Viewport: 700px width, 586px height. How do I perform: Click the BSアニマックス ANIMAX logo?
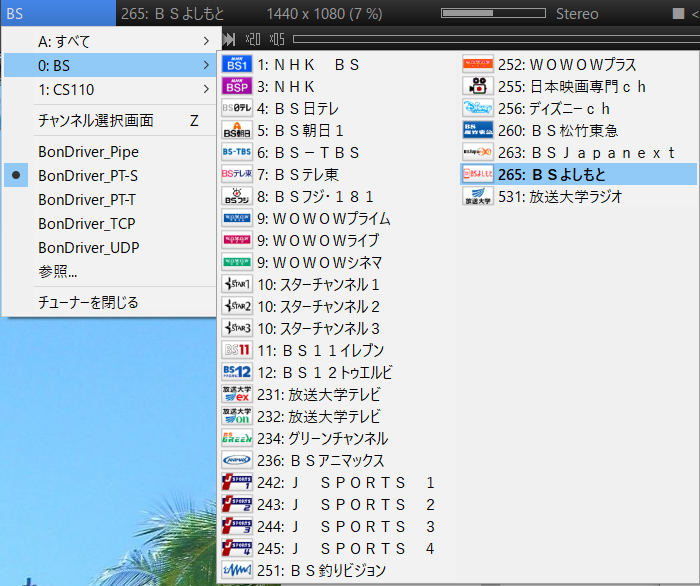click(237, 460)
